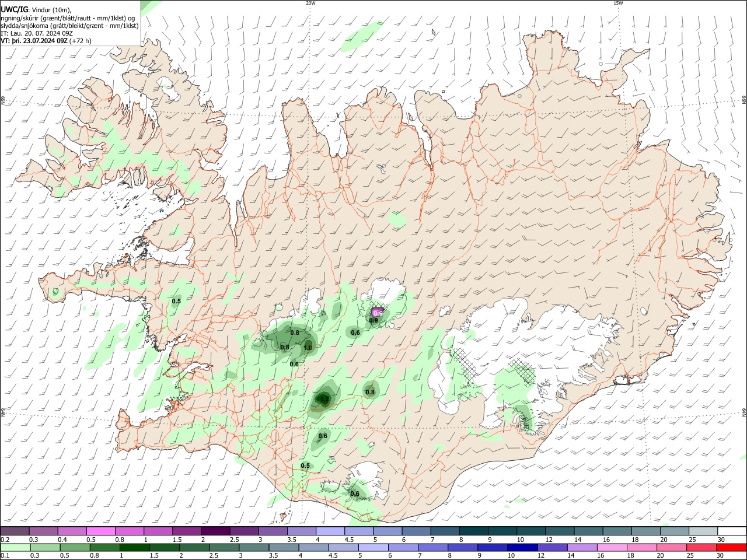
Task: Click the 'rigning/skúrir' legend description line
Action: (x=68, y=18)
